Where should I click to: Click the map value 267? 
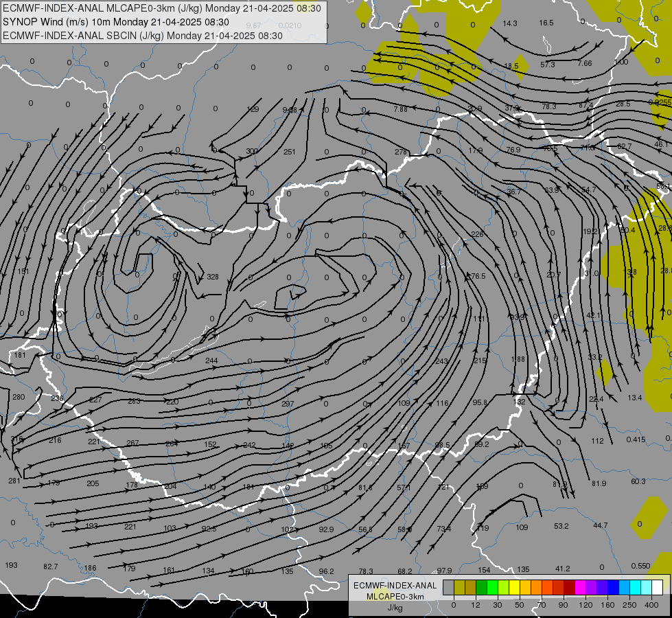tap(132, 443)
